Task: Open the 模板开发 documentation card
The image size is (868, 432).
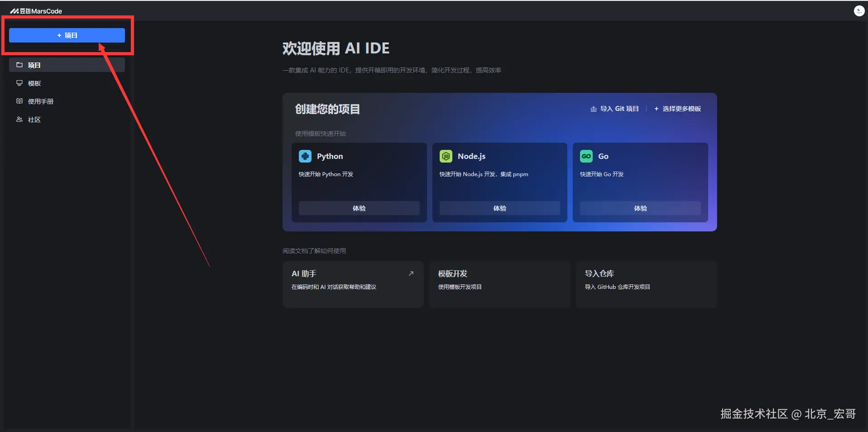Action: (500, 284)
